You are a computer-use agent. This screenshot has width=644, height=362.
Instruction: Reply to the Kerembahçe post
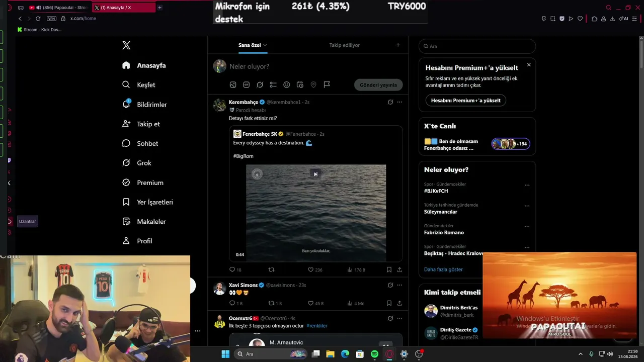(x=235, y=270)
